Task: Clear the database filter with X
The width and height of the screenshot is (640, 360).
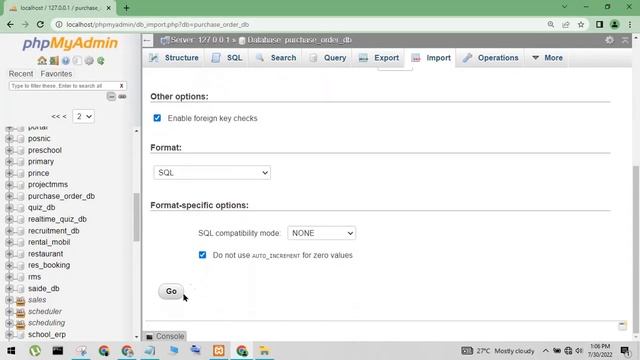Action: pos(121,86)
